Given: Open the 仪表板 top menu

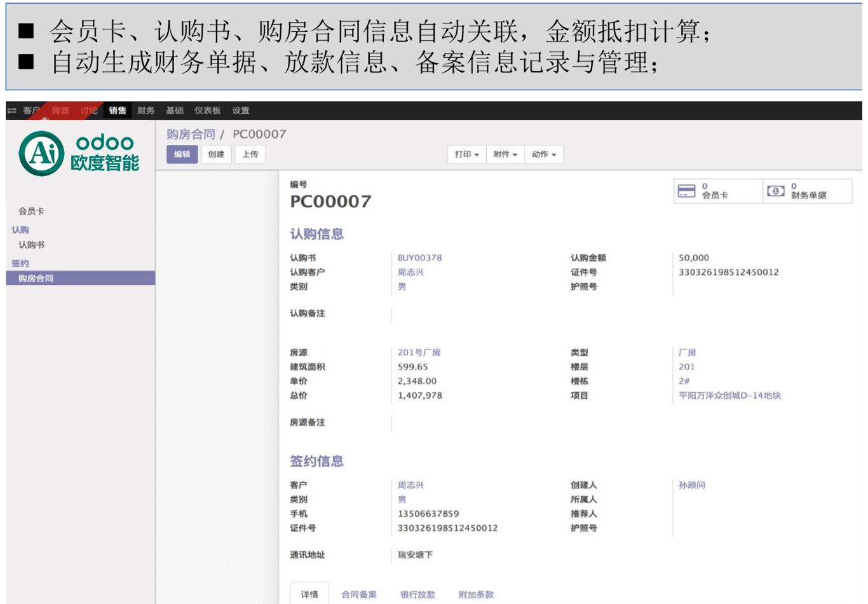Looking at the screenshot, I should pyautogui.click(x=207, y=111).
